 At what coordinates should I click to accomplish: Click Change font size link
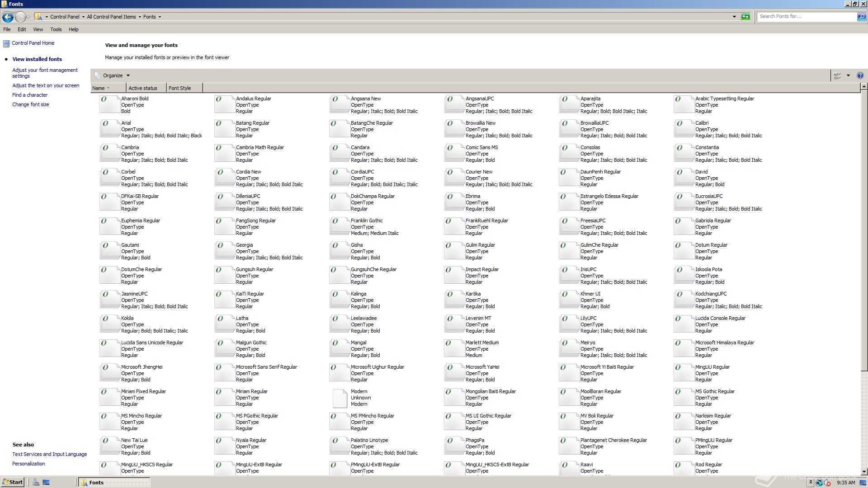point(31,104)
